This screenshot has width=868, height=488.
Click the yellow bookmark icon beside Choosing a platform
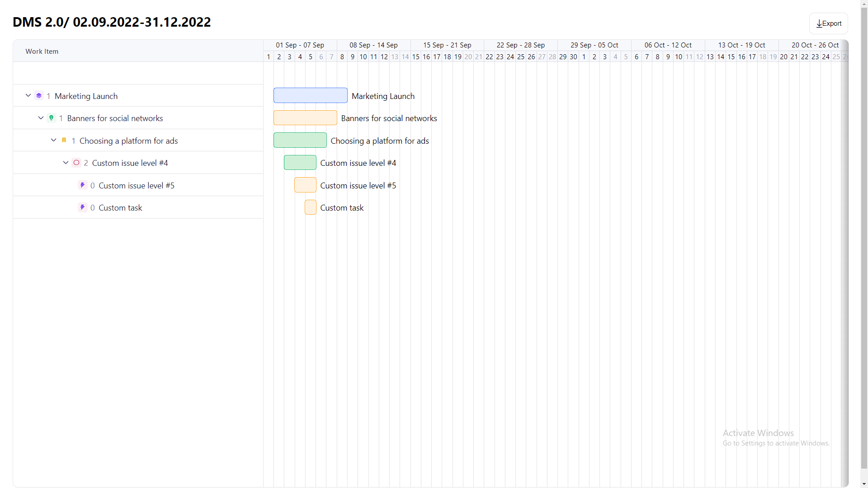(64, 140)
